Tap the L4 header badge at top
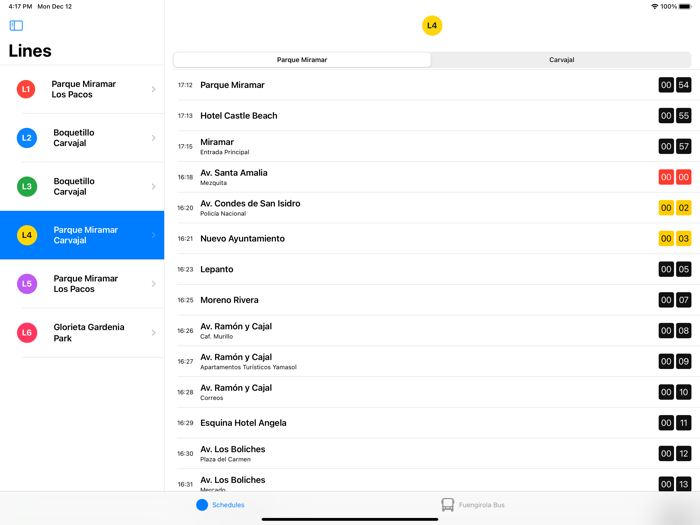Screen dimensions: 700x525 pyautogui.click(x=432, y=26)
